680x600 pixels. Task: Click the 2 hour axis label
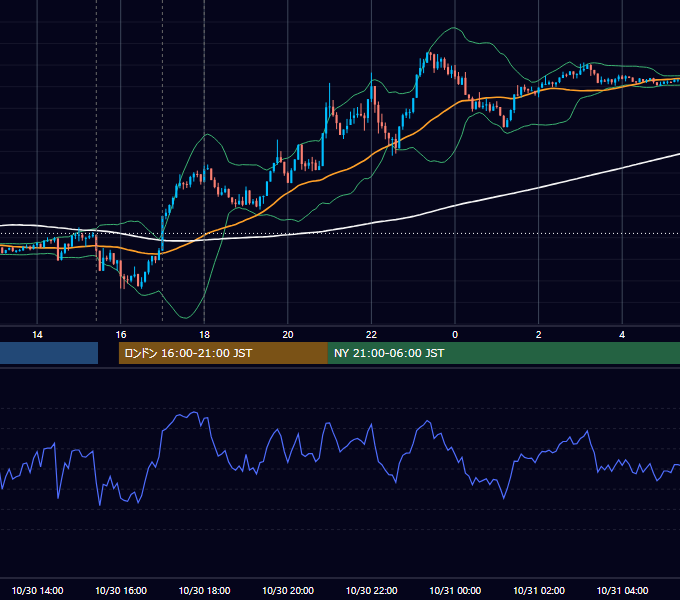539,335
